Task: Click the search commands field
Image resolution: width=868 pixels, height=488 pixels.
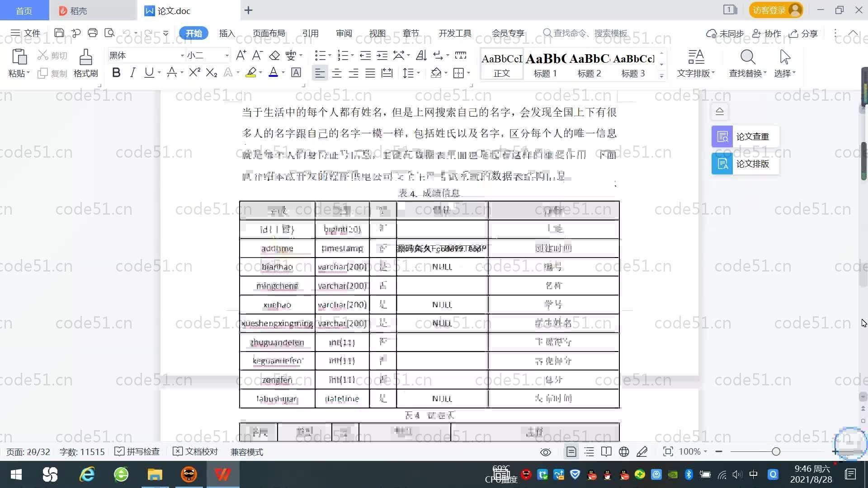Action: tap(586, 33)
